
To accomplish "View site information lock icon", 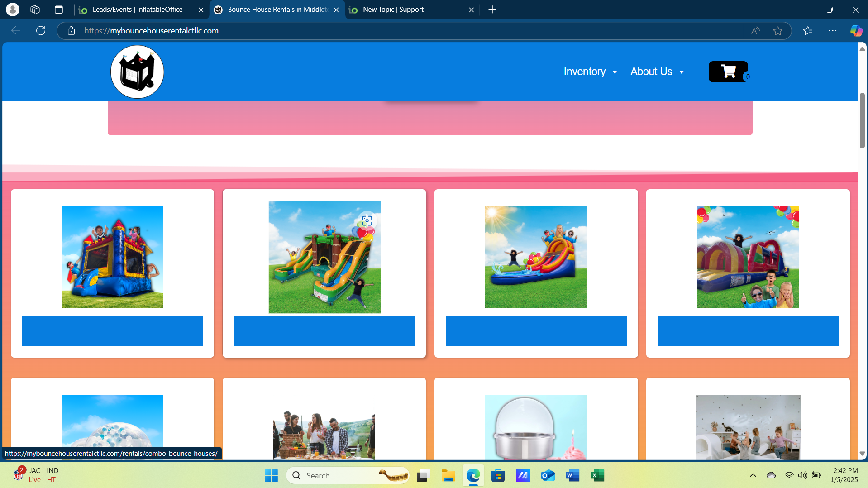I will [x=71, y=31].
